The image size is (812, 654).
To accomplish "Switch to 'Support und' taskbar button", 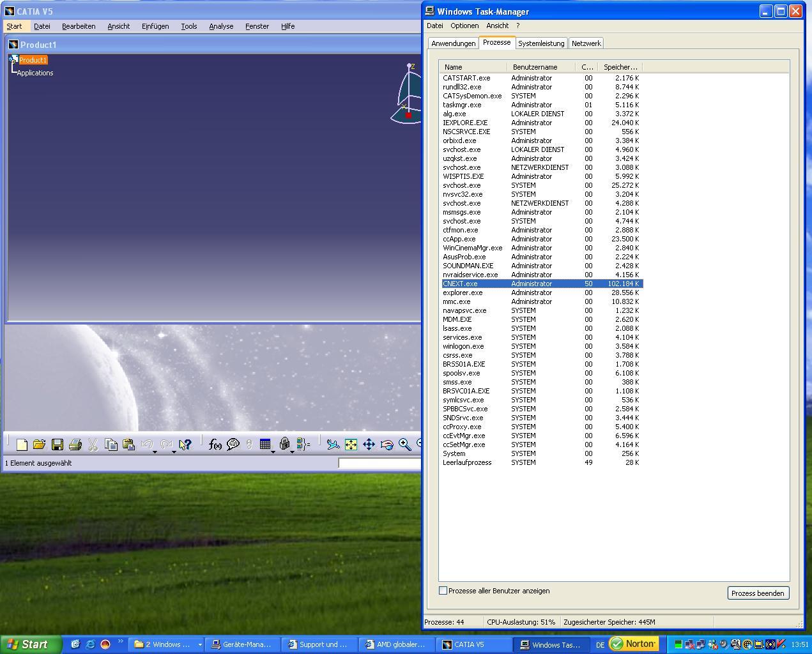I will pyautogui.click(x=319, y=644).
